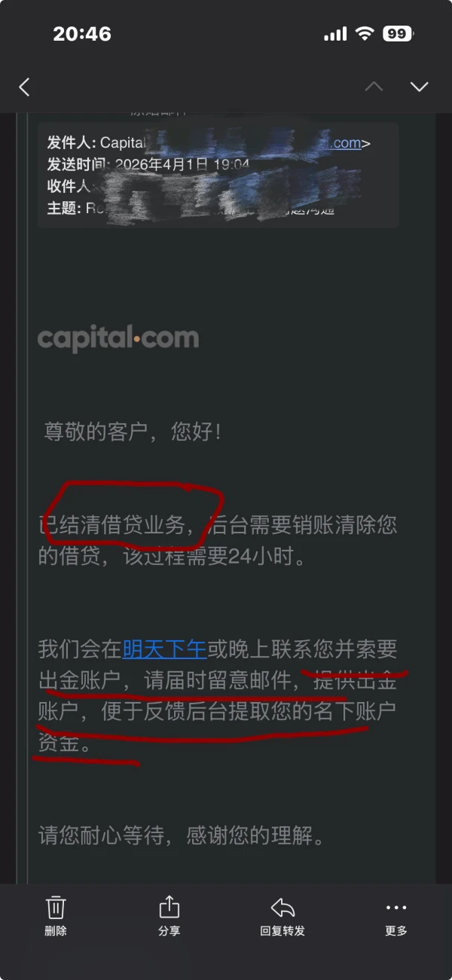Image resolution: width=452 pixels, height=980 pixels.
Task: Tap the circled text 已结清借贷业务
Action: [111, 525]
